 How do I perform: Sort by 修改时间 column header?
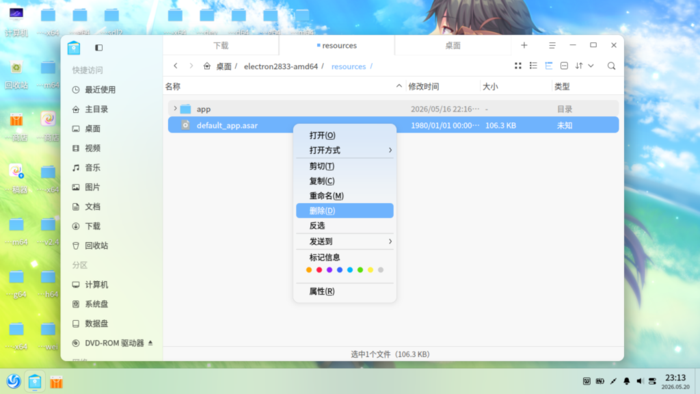click(424, 86)
